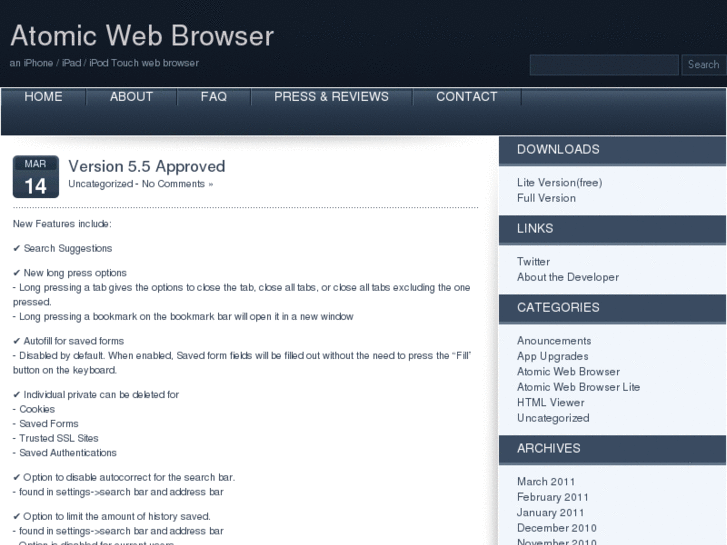The width and height of the screenshot is (727, 545).
Task: Click 'Saved Forms' list text
Action: (49, 423)
